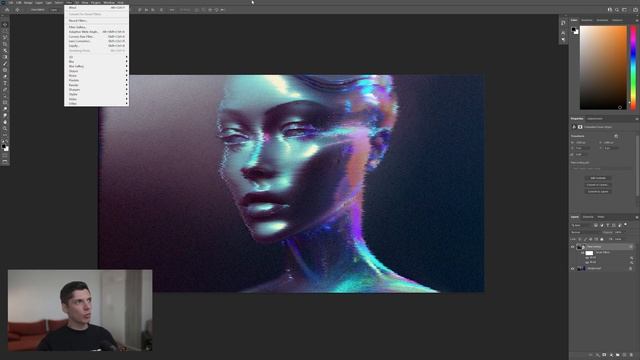
Task: Open blending options for first smart filter
Action: pyautogui.click(x=631, y=258)
